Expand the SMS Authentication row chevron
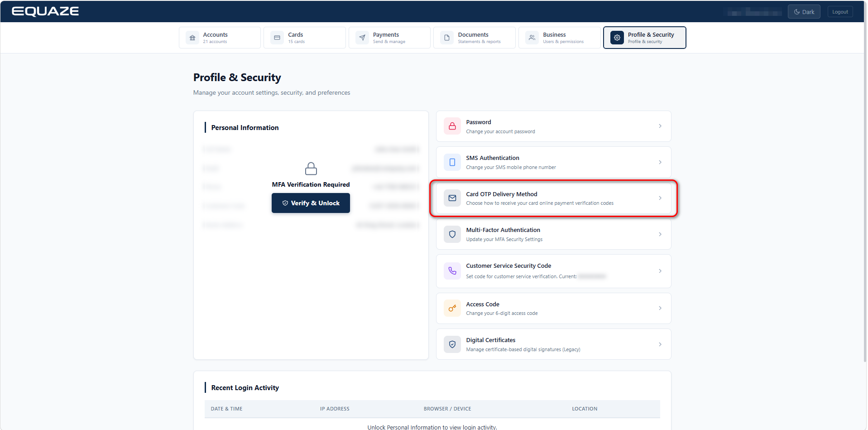The width and height of the screenshot is (868, 430). (x=660, y=162)
